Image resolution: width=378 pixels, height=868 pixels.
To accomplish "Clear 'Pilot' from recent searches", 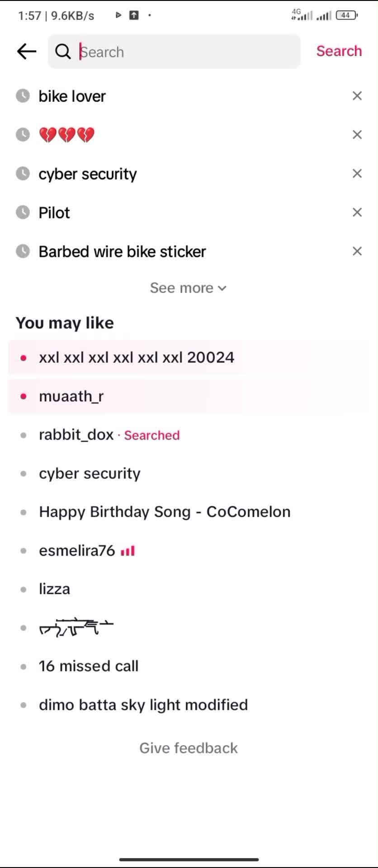I will 357,212.
